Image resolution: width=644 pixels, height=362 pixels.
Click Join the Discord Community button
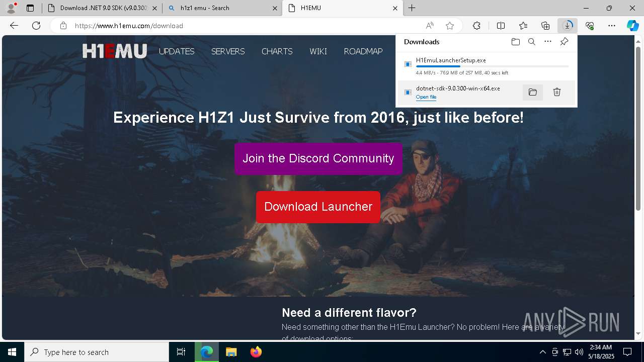[x=318, y=158]
